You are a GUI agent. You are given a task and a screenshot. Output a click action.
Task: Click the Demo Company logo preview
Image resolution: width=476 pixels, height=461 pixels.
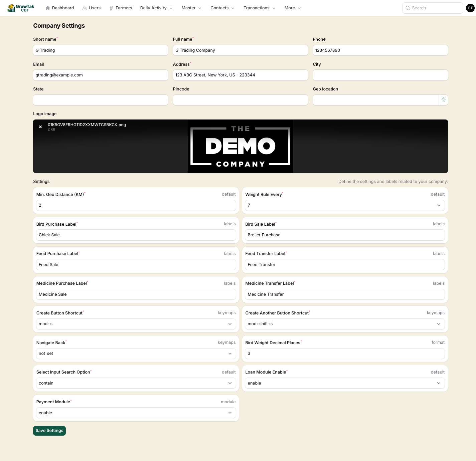[240, 146]
